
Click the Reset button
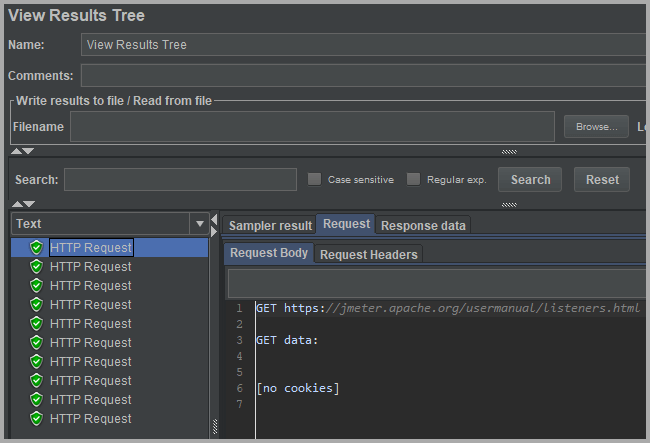pos(602,180)
